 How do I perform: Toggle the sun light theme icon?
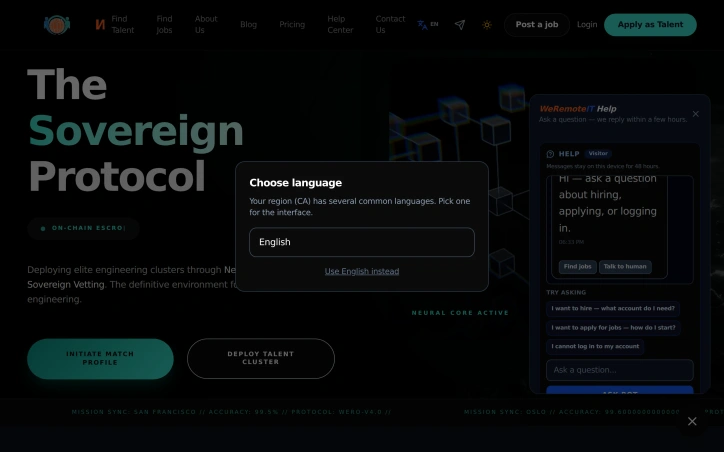pyautogui.click(x=487, y=24)
